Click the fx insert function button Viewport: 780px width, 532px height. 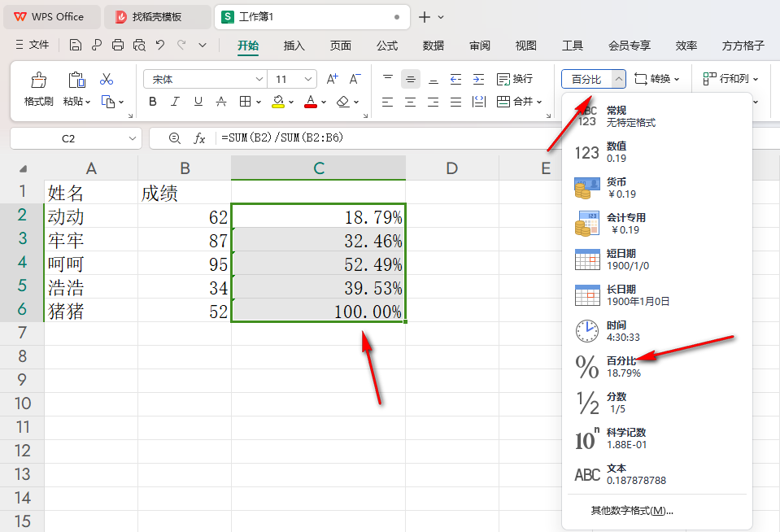click(x=199, y=138)
